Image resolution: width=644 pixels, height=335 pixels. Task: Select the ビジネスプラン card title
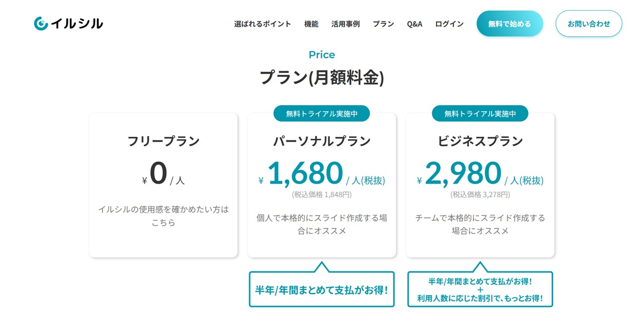point(480,141)
